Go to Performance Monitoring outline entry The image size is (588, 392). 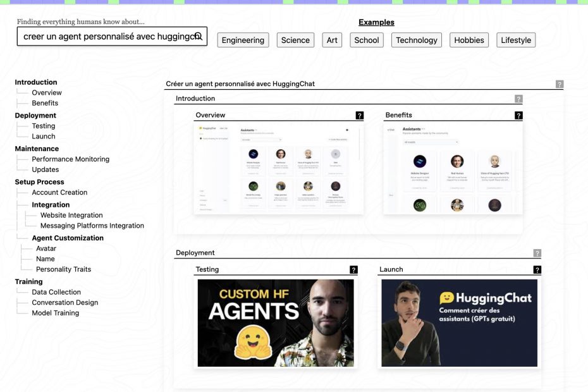pyautogui.click(x=70, y=159)
